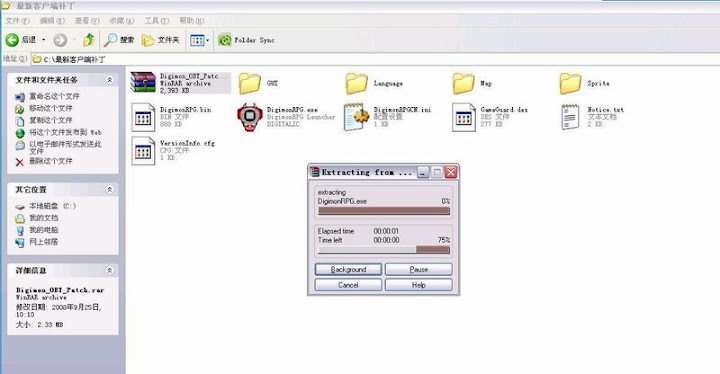Image resolution: width=720 pixels, height=374 pixels.
Task: Select the DigimonRPG.exe launcher icon
Action: [x=250, y=117]
